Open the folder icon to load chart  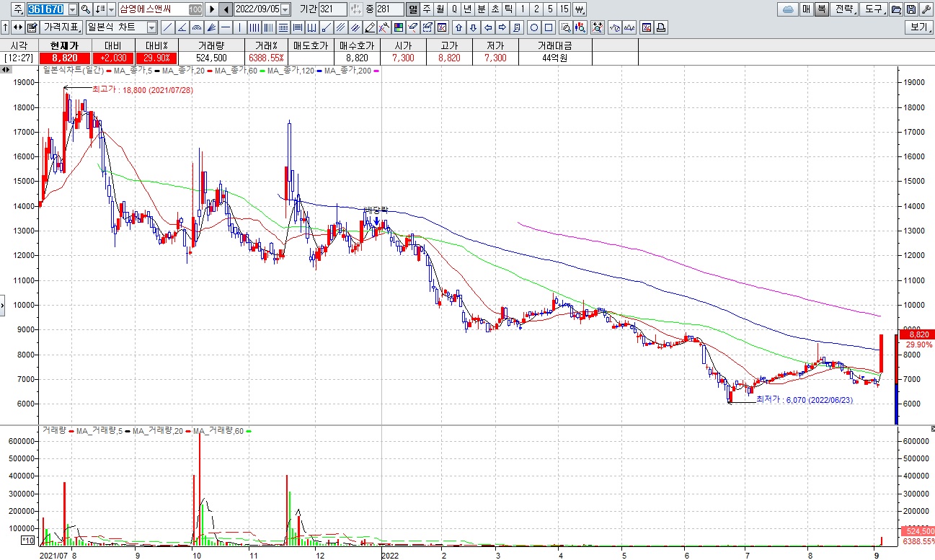[896, 9]
